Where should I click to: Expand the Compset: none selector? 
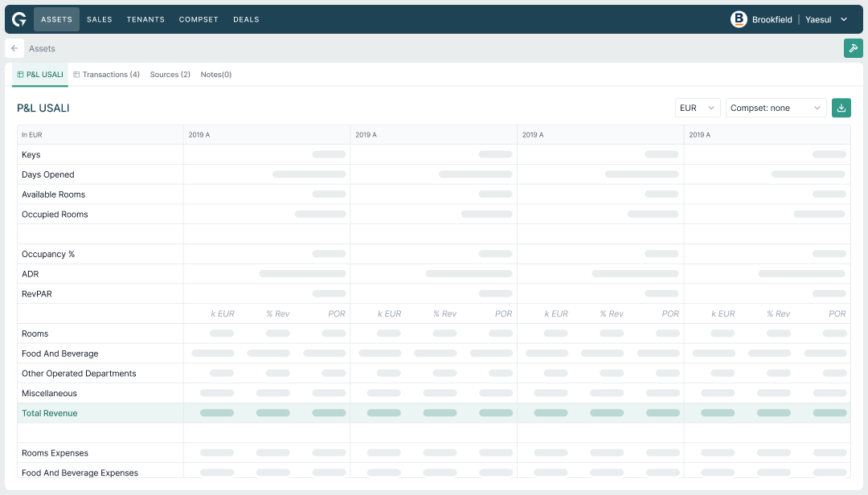click(x=776, y=108)
